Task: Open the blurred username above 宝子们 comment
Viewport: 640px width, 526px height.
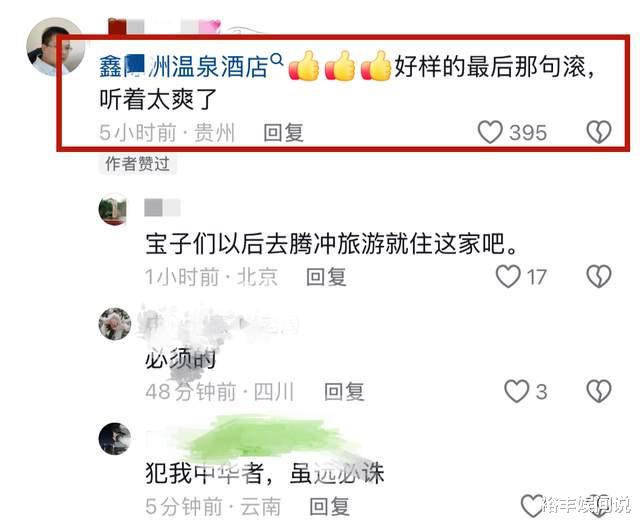Action: (162, 207)
